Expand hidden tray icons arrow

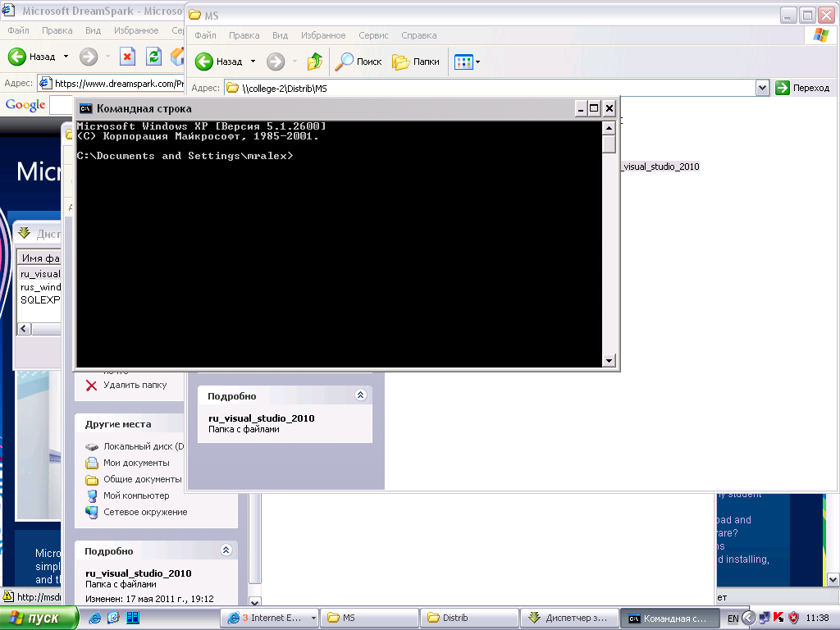point(749,619)
